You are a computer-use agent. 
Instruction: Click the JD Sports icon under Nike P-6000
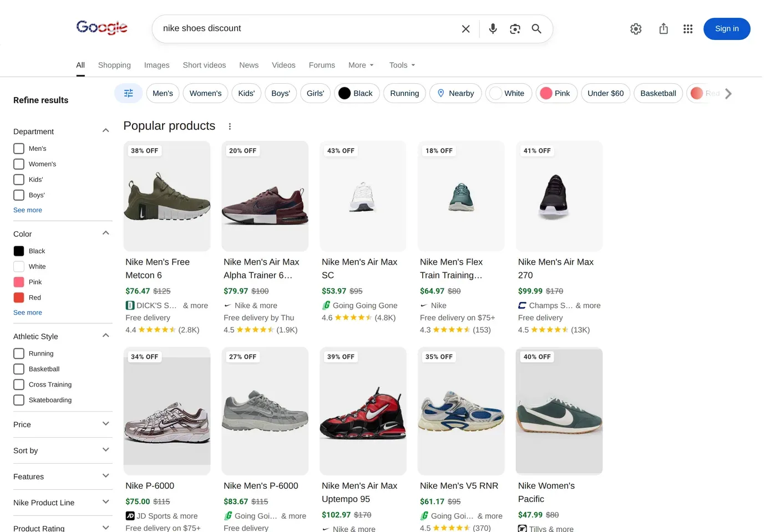click(x=130, y=516)
